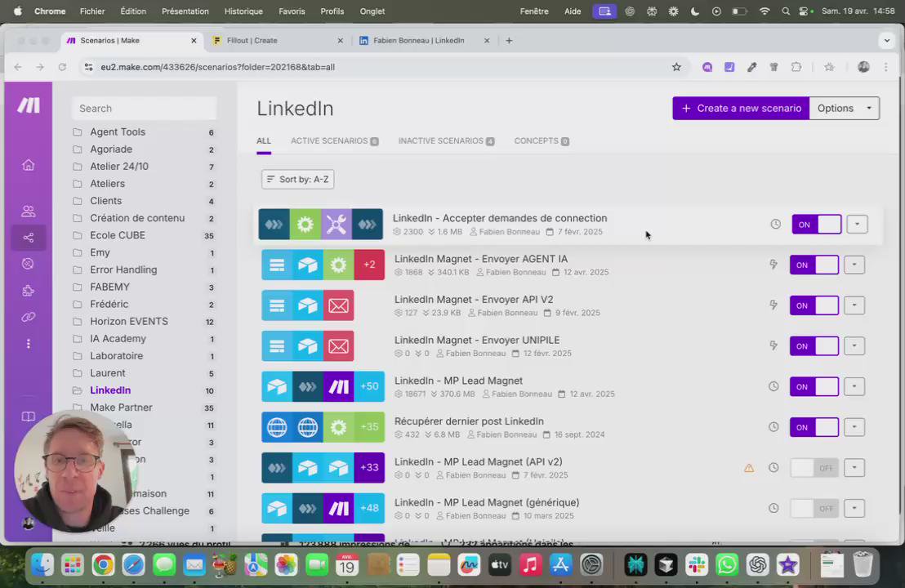Switch to the INACTIVE SCENARIOS tab
The height and width of the screenshot is (588, 905).
[446, 140]
